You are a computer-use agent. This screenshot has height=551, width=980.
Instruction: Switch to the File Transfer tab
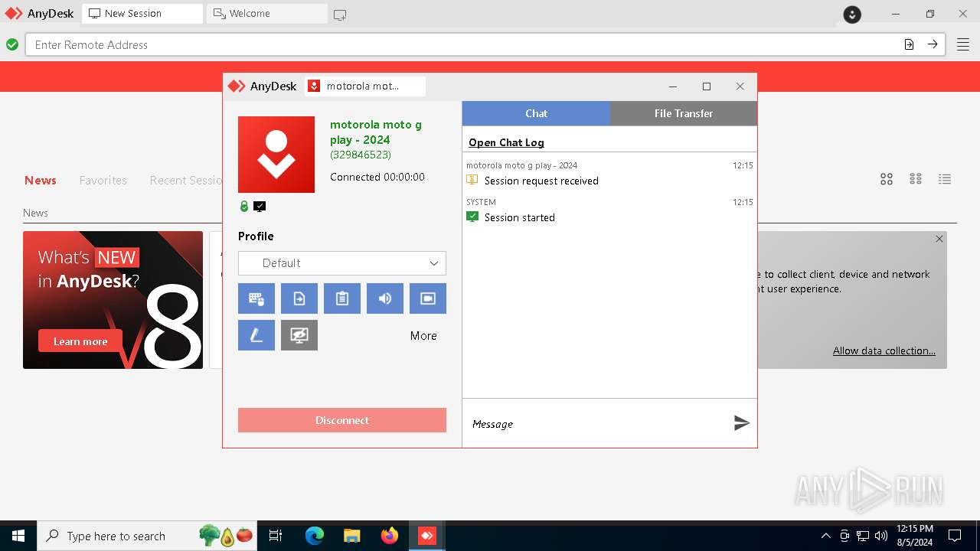pos(684,113)
